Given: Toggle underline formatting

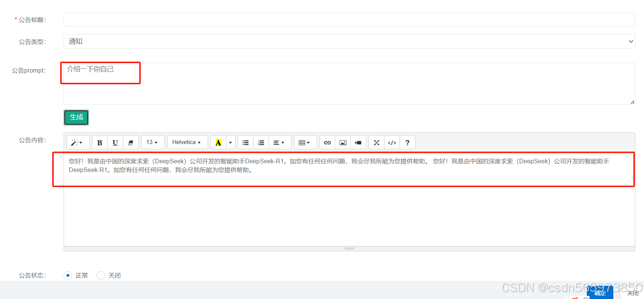Looking at the screenshot, I should point(115,143).
